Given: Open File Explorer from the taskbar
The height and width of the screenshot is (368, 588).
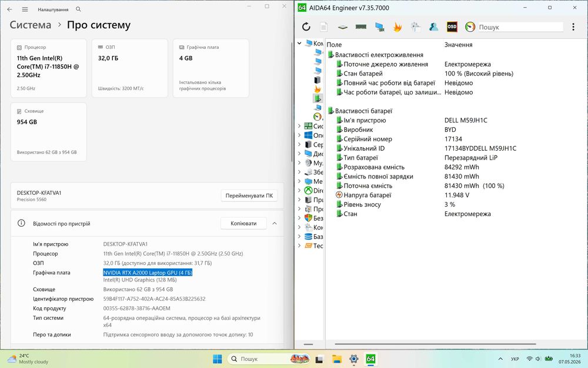Looking at the screenshot, I should [337, 359].
